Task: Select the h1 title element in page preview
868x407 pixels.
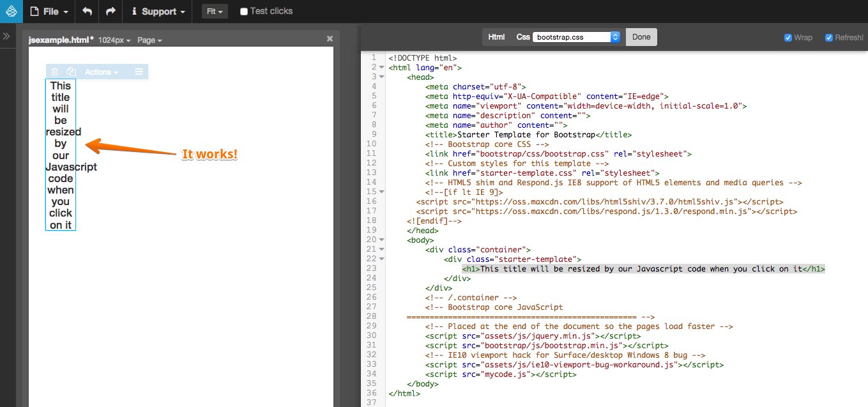Action: [61, 155]
